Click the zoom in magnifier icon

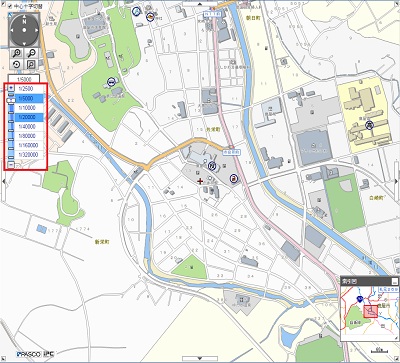17,53
